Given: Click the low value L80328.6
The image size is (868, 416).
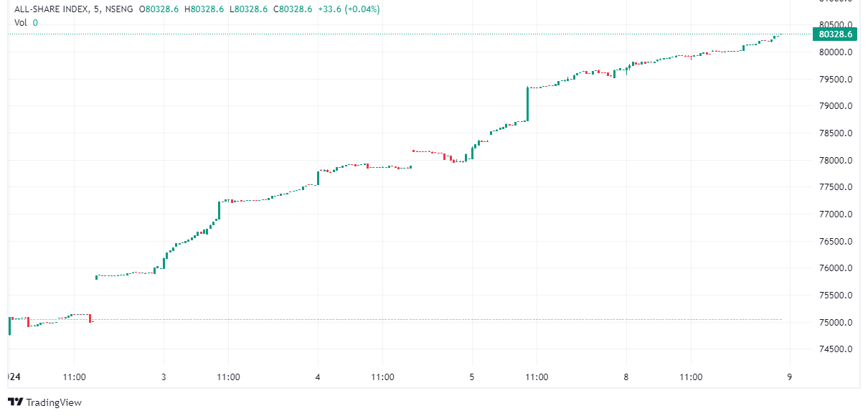Looking at the screenshot, I should tap(248, 9).
